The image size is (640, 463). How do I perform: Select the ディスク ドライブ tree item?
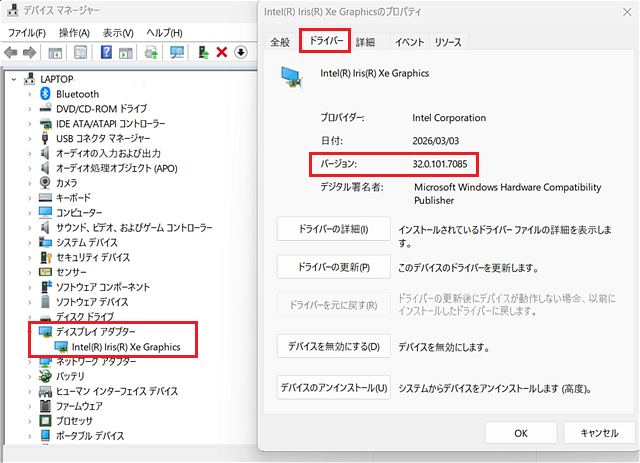point(85,316)
